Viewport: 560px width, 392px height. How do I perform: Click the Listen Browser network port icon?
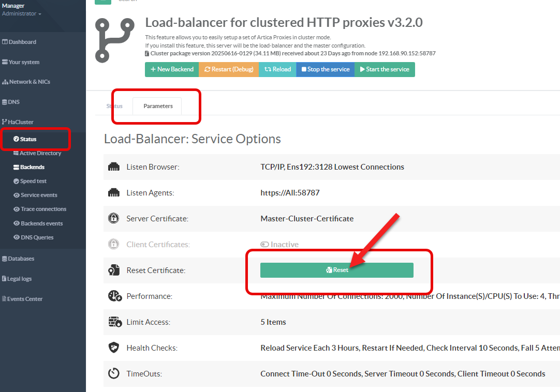coord(113,167)
